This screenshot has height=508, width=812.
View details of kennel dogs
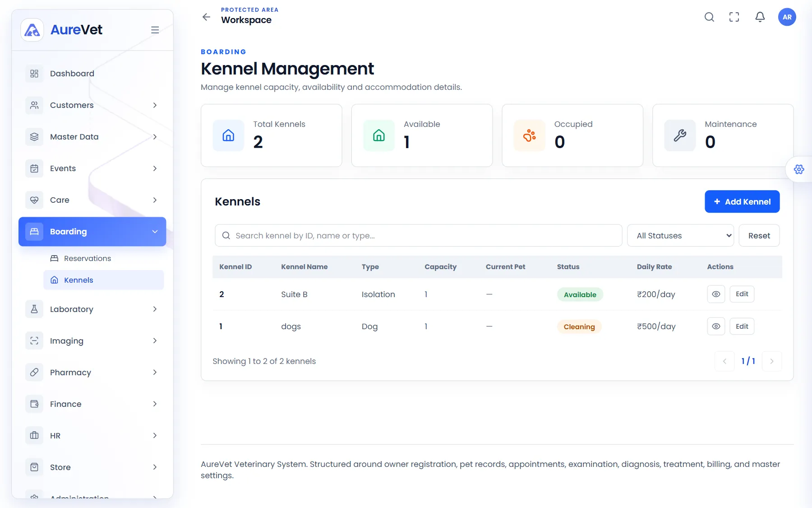coord(716,326)
